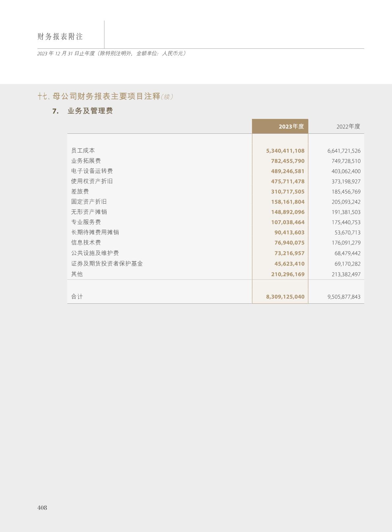The image size is (392, 532).
Task: Click the 财务报表附注 page header title
Action: point(60,37)
